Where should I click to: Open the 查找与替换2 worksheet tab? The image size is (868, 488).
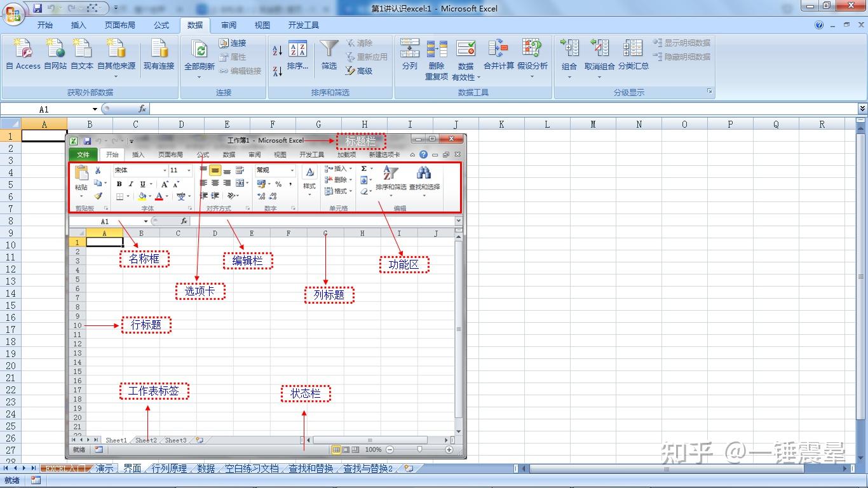[x=368, y=468]
